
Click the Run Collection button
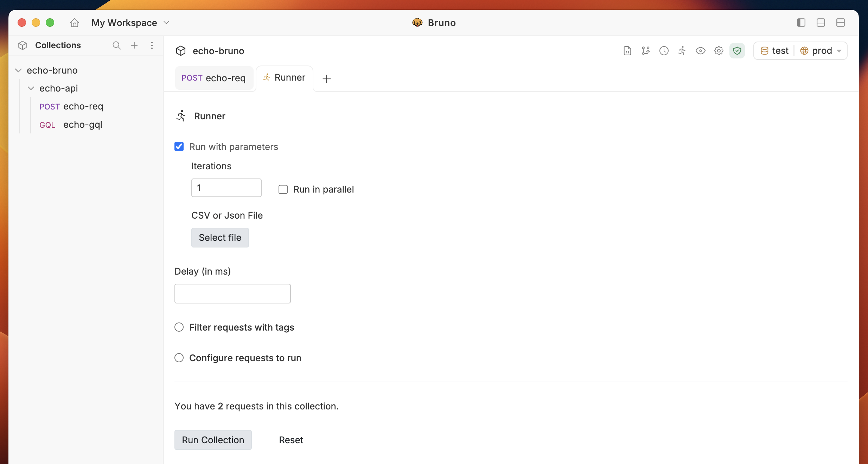point(213,440)
